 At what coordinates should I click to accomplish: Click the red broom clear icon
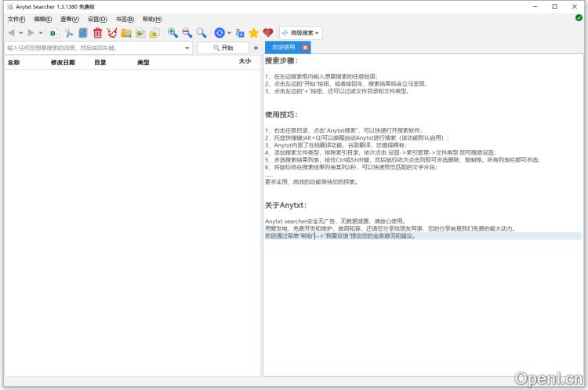coord(112,33)
